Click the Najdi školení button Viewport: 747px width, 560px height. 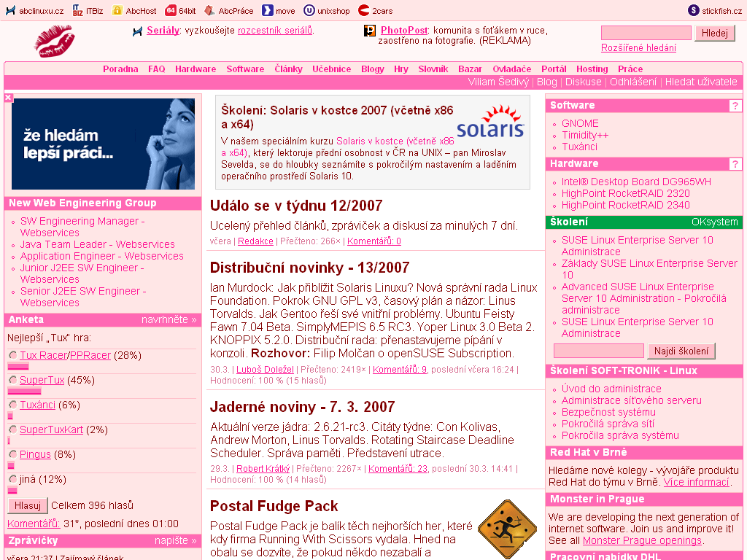[681, 351]
